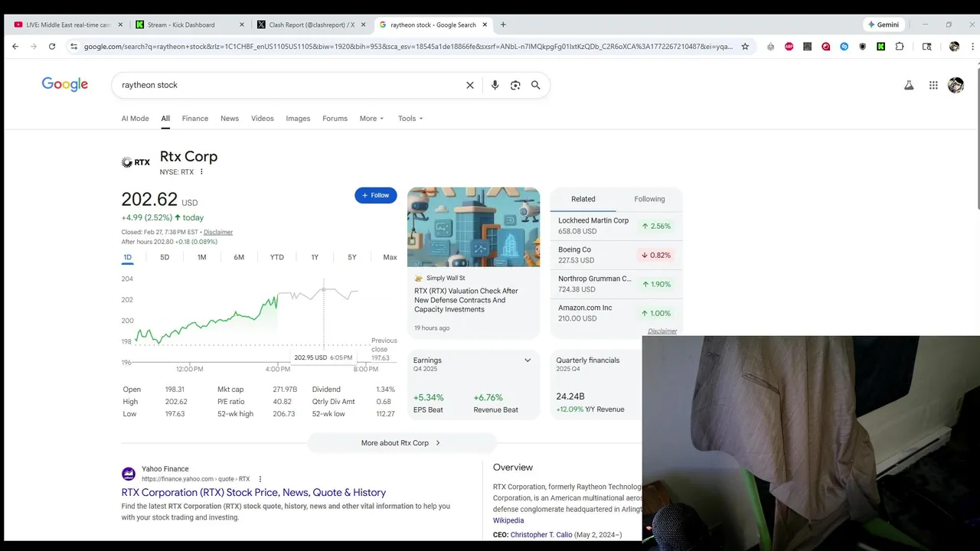
Task: Open the tab search side panel icon
Action: [926, 47]
